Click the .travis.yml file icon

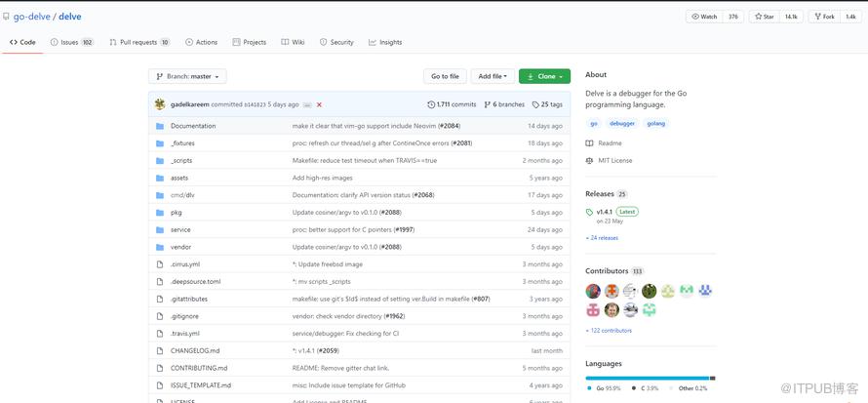160,334
